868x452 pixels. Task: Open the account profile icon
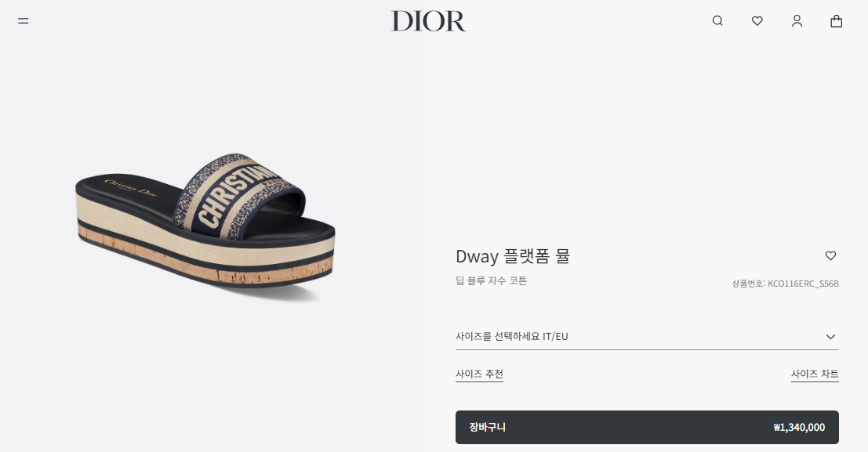point(797,21)
